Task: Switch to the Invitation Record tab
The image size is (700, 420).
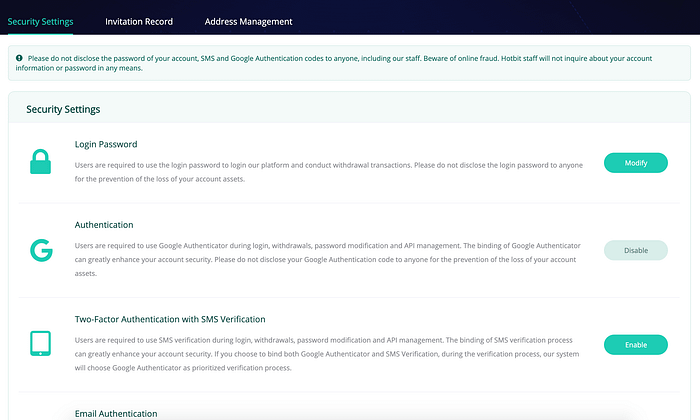Action: point(139,21)
